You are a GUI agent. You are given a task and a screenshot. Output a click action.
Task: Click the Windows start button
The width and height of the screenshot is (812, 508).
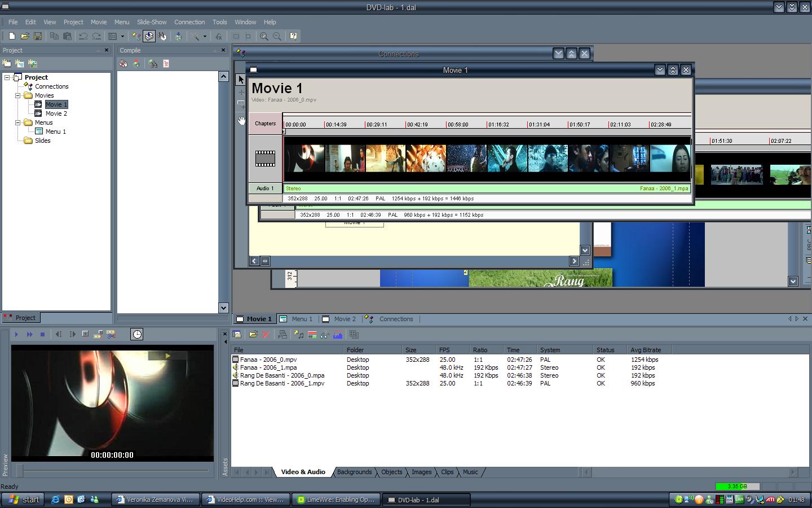click(24, 500)
